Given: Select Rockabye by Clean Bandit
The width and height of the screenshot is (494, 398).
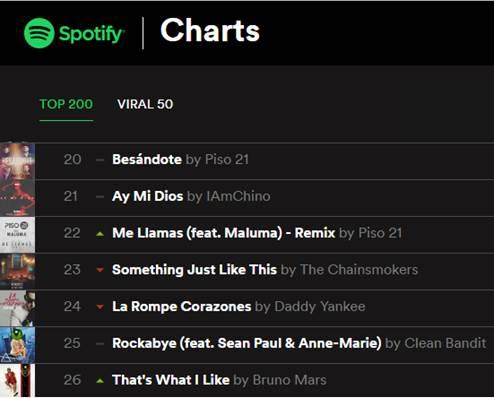Looking at the screenshot, I should (x=299, y=343).
